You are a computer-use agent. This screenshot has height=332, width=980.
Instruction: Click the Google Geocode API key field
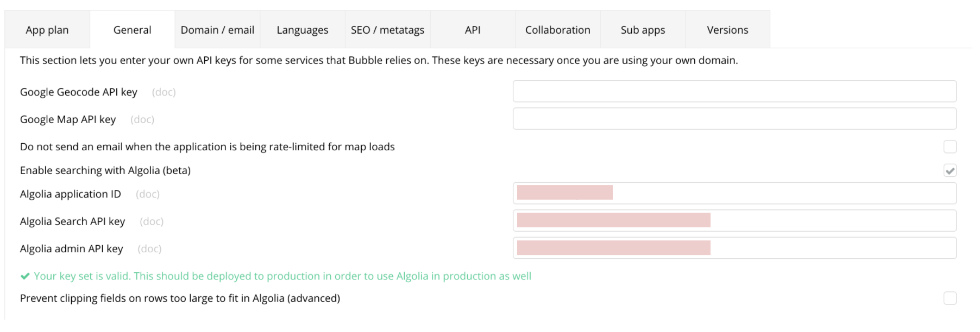(734, 91)
